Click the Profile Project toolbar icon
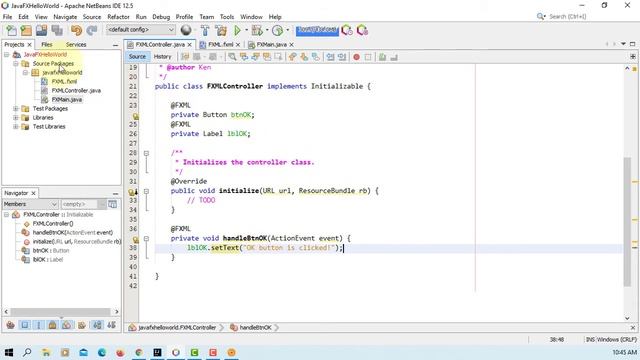Screen dimensions: 640x360 277,30
